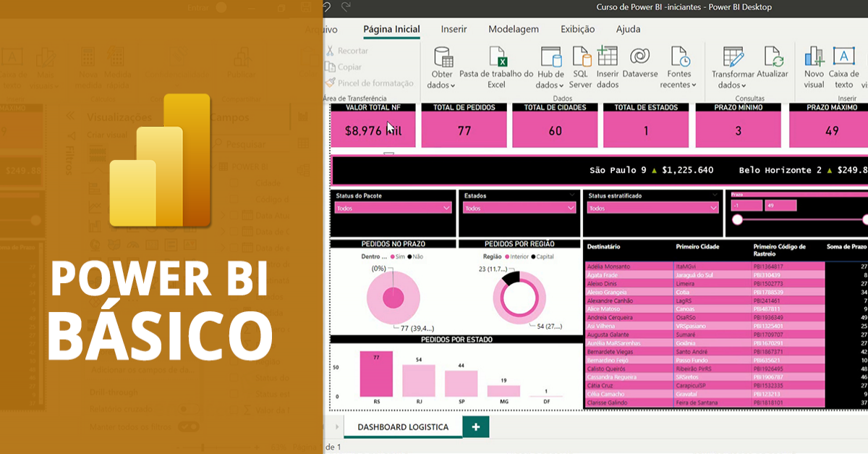The image size is (868, 454).
Task: Open the Ajuda ribbon tab
Action: point(628,29)
